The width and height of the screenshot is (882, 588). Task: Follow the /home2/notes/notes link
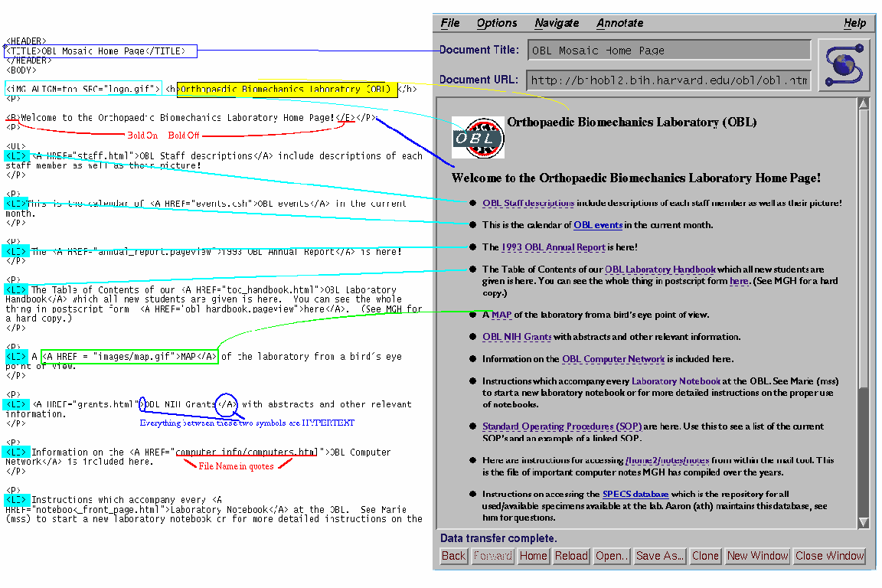coord(667,460)
